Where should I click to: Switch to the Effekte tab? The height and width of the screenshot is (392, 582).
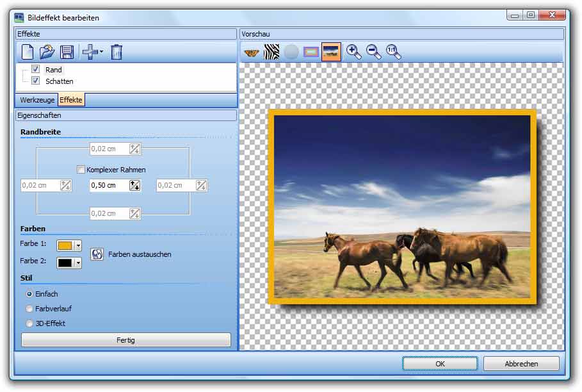(71, 100)
